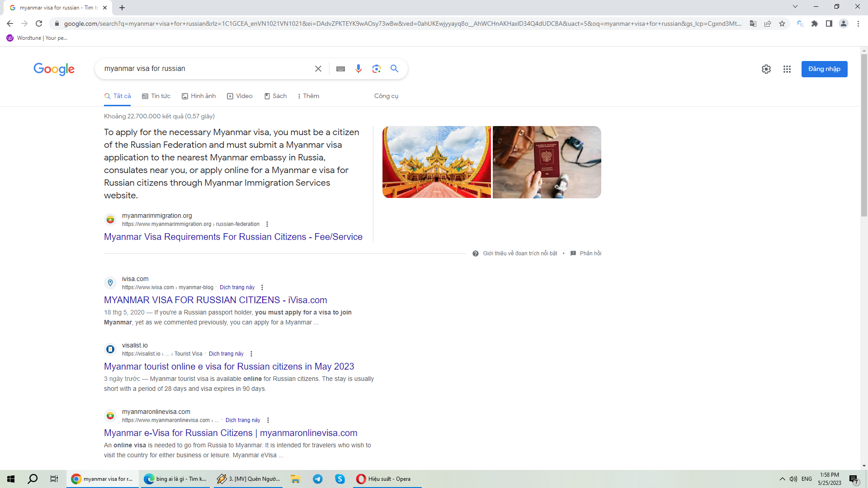Search by image with Google Lens icon

point(377,69)
